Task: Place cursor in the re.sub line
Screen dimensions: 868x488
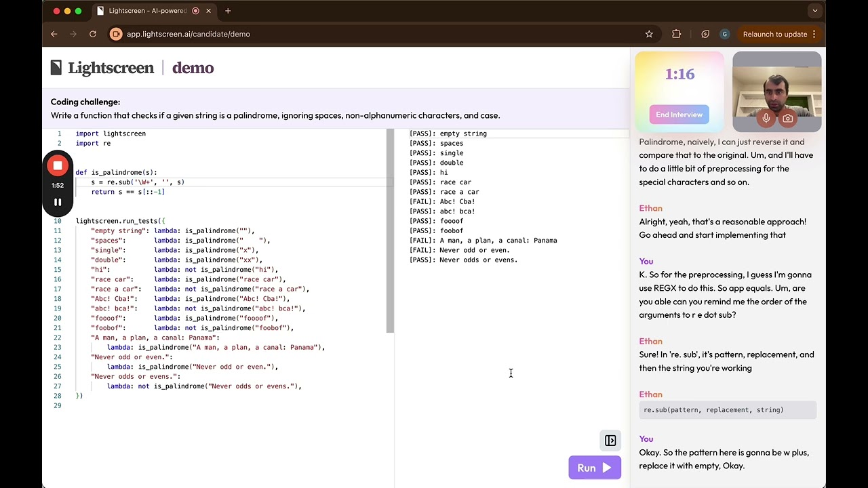Action: click(x=138, y=182)
